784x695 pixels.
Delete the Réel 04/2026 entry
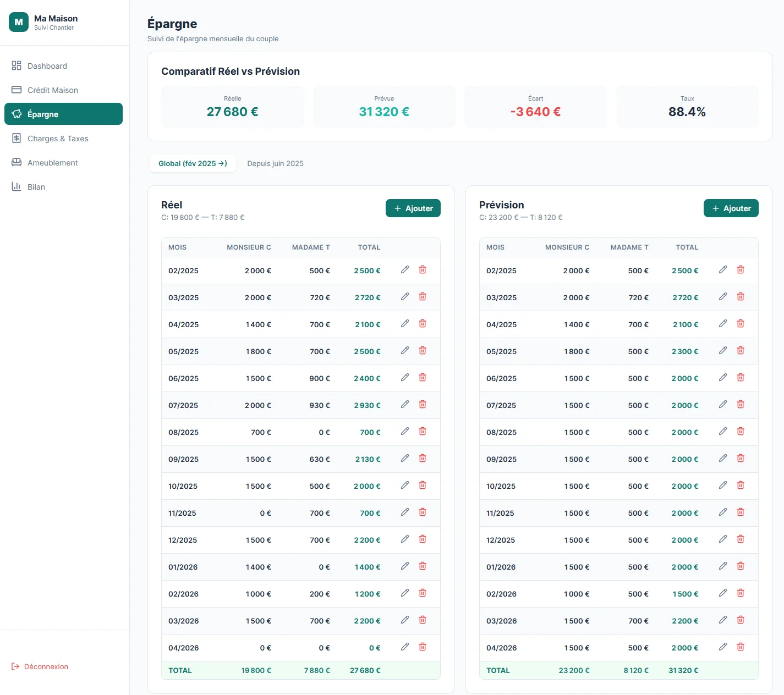(423, 647)
